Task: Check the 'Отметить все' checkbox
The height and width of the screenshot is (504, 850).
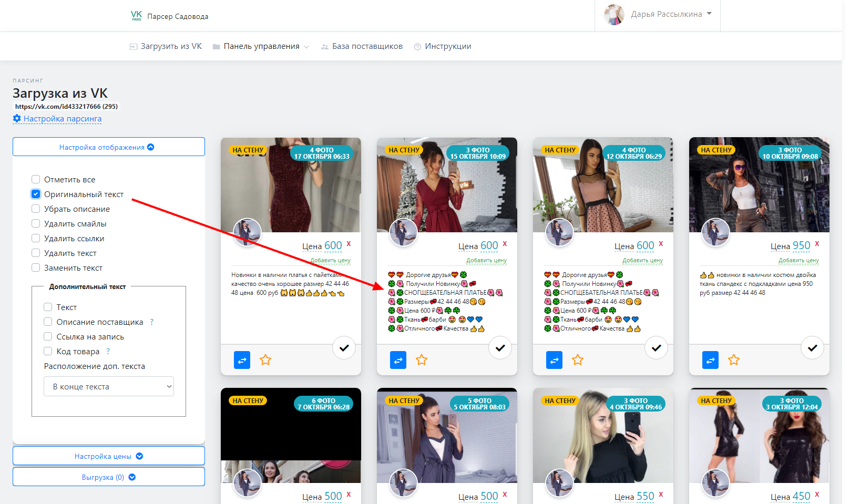Action: [x=36, y=179]
